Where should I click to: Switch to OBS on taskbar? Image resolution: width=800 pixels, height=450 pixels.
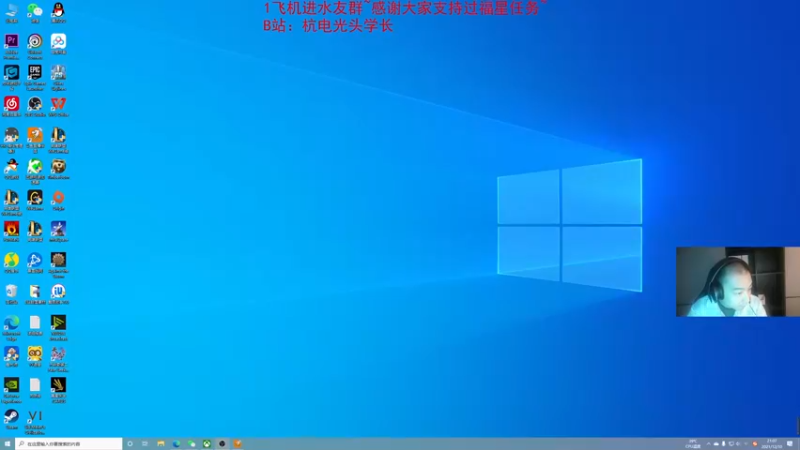point(222,444)
